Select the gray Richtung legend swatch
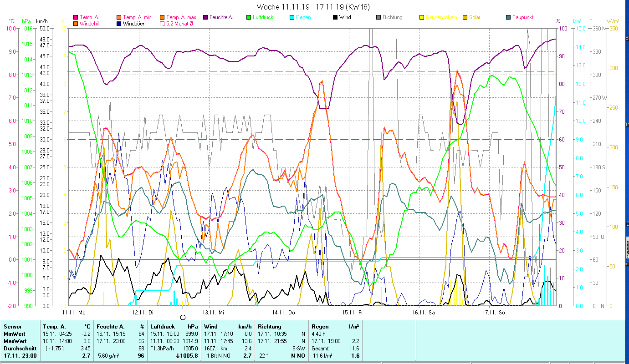This screenshot has height=364, width=629. [x=378, y=17]
